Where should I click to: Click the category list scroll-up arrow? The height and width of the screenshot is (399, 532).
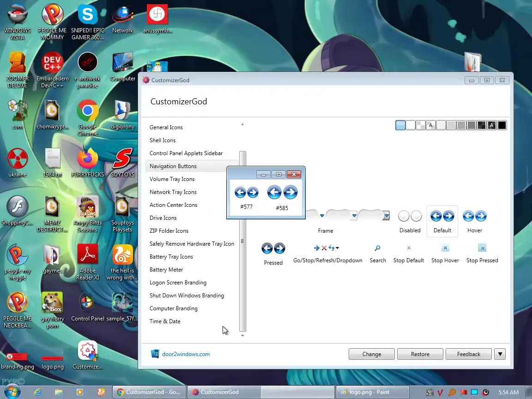point(242,125)
